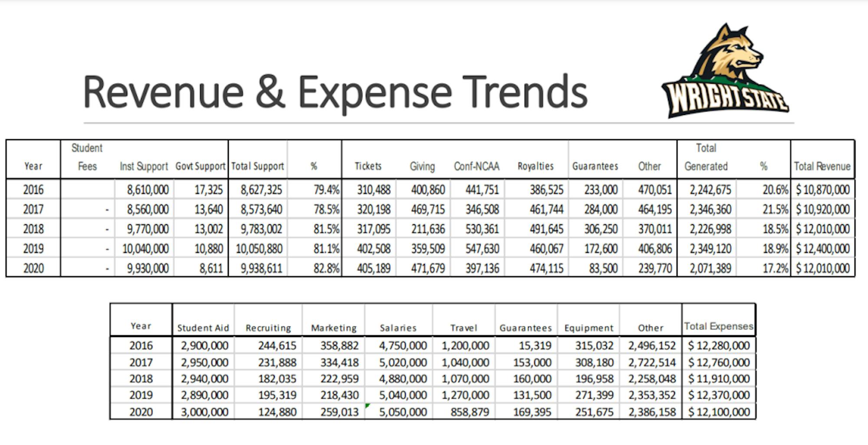868x445 pixels.
Task: Select 2016 Inst Support value 8,610,000
Action: 148,190
